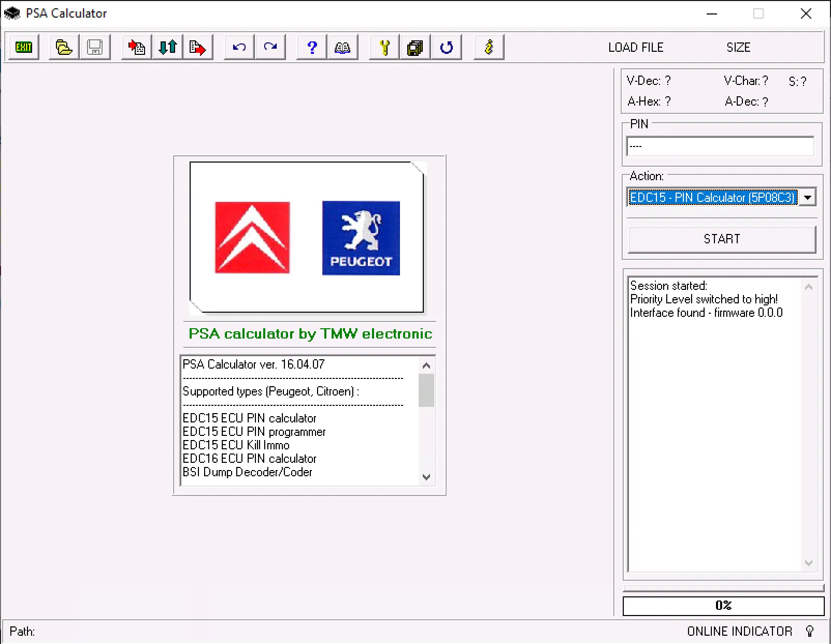This screenshot has height=644, width=831.
Task: Click the supported types list scrollbar thumb
Action: tap(426, 390)
